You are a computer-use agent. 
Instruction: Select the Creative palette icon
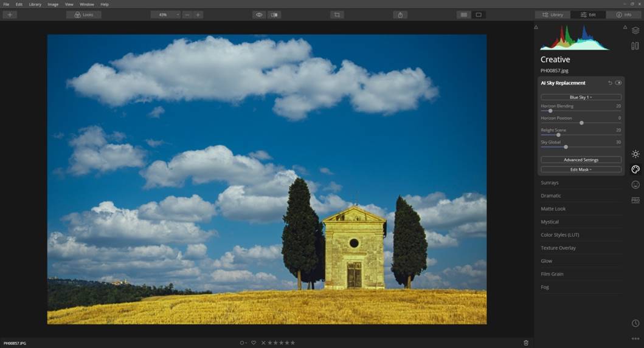point(635,169)
